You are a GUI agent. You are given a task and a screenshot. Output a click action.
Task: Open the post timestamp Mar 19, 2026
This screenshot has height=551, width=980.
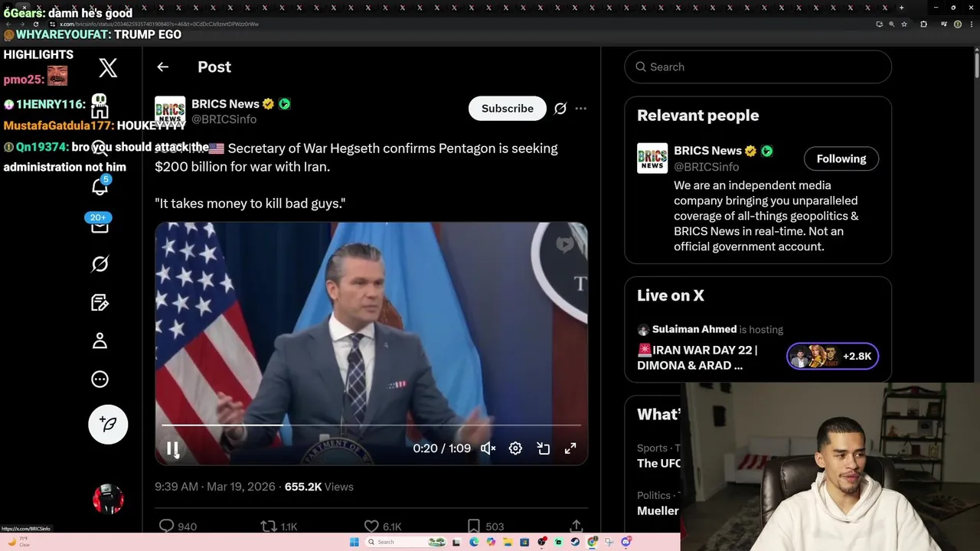click(215, 487)
